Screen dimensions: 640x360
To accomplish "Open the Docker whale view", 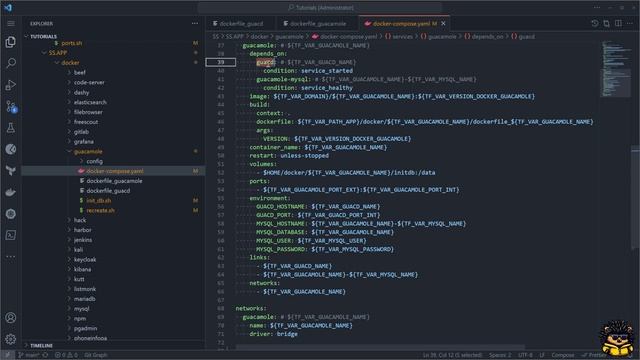I will click(11, 192).
